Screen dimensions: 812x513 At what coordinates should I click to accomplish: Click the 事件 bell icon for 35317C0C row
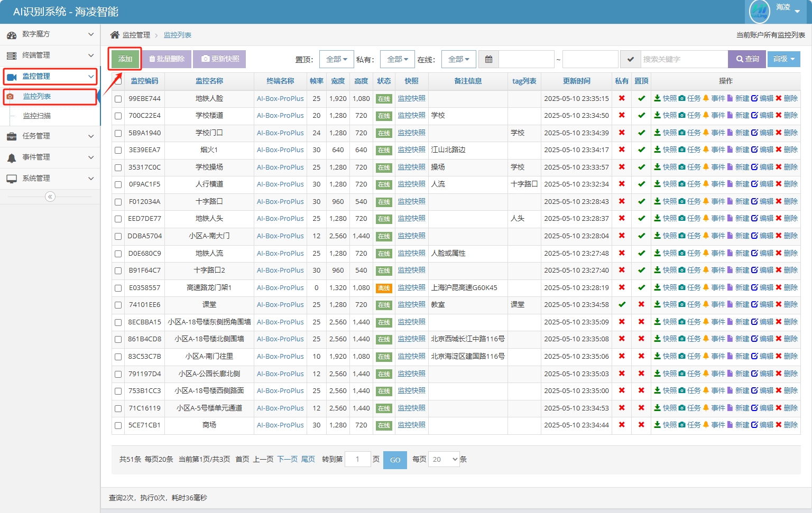coord(706,167)
